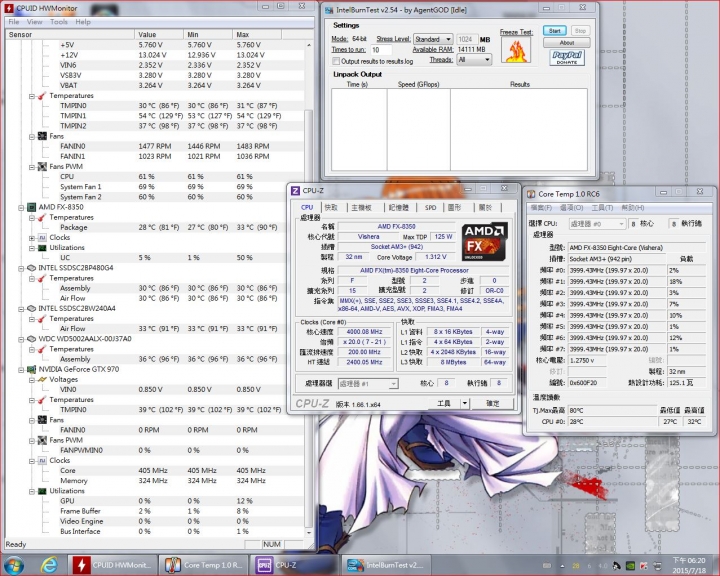Collapse the NVIDIA GeForce GTX 970 node
The height and width of the screenshot is (576, 720).
[21, 370]
